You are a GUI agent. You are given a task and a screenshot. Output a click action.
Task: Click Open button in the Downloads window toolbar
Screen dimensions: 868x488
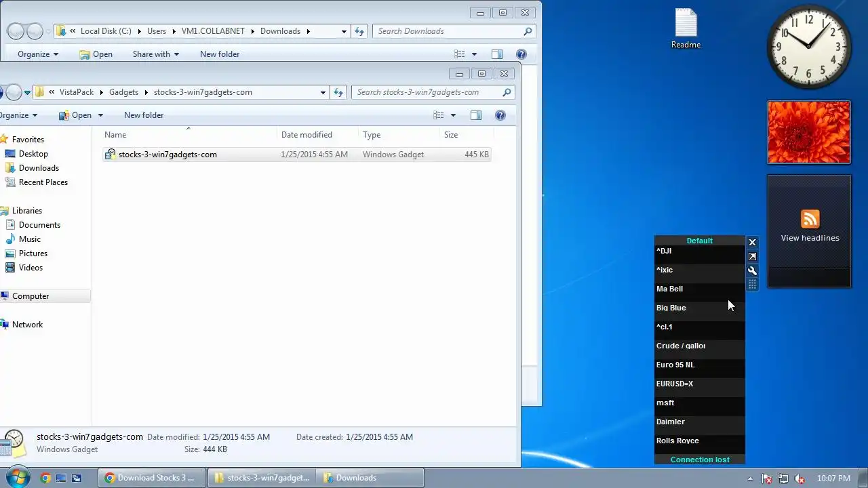point(96,54)
